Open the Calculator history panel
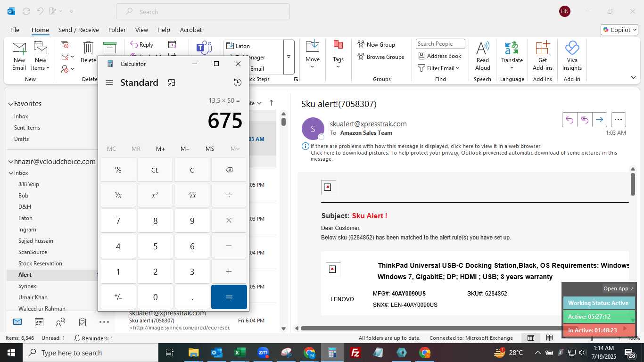 pyautogui.click(x=238, y=82)
